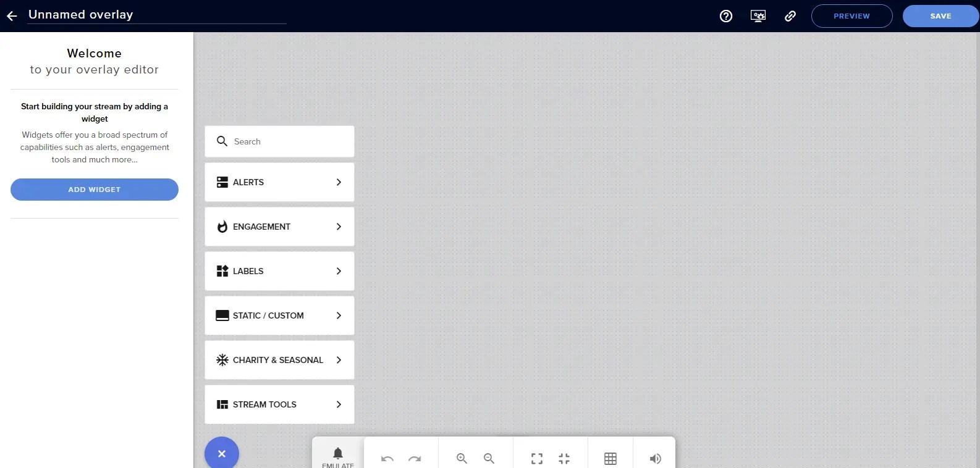Screen dimensions: 980x468
Task: Save the overlay with SAVE button
Action: 941,16
